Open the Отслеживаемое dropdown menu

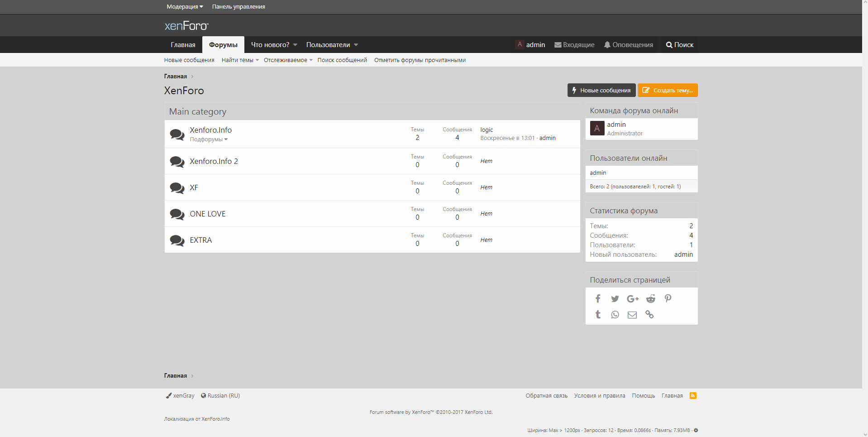[288, 60]
